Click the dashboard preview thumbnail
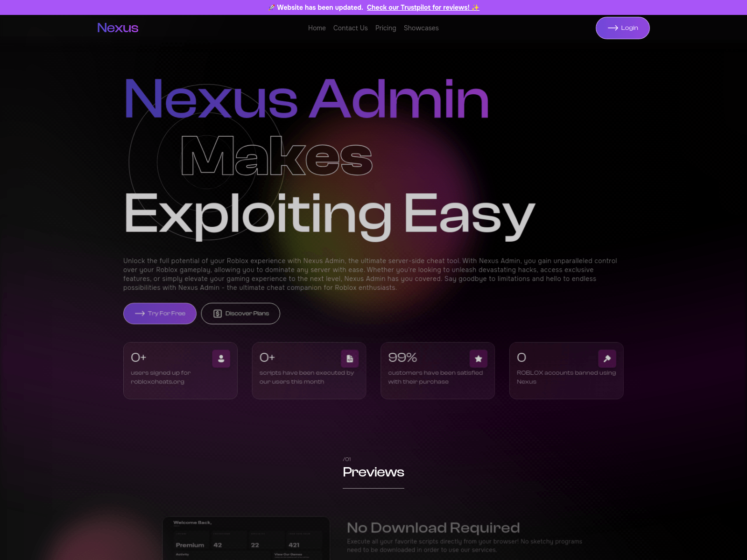 tap(246, 538)
